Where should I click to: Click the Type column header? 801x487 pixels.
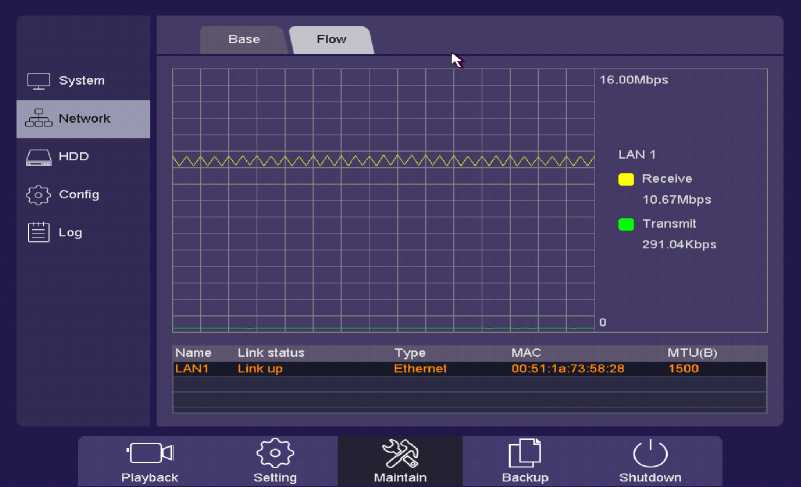tap(410, 353)
